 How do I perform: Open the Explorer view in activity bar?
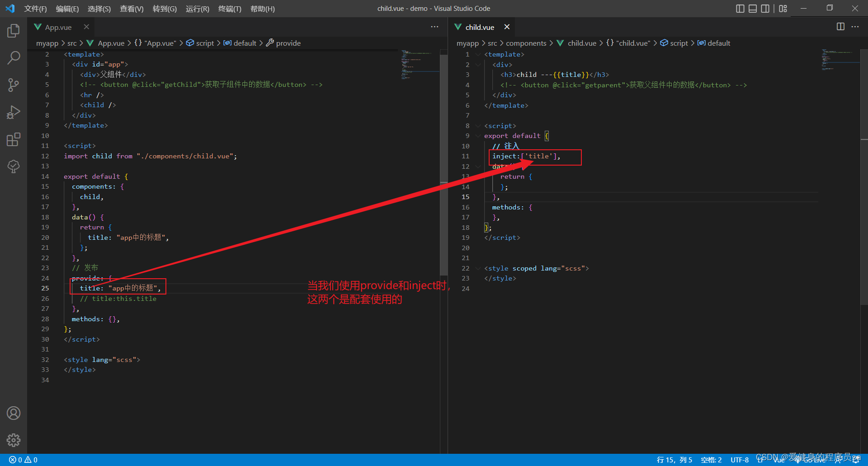14,31
